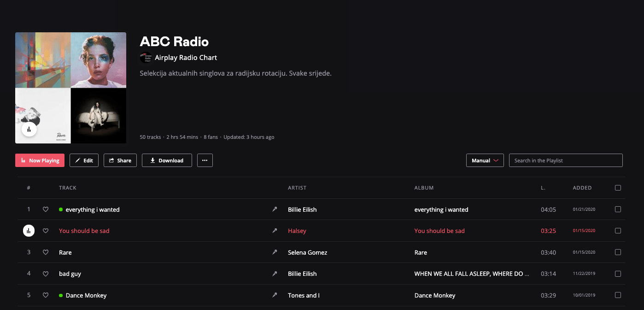The width and height of the screenshot is (644, 310).
Task: Check the box for the 'bad guy' row
Action: [x=618, y=274]
